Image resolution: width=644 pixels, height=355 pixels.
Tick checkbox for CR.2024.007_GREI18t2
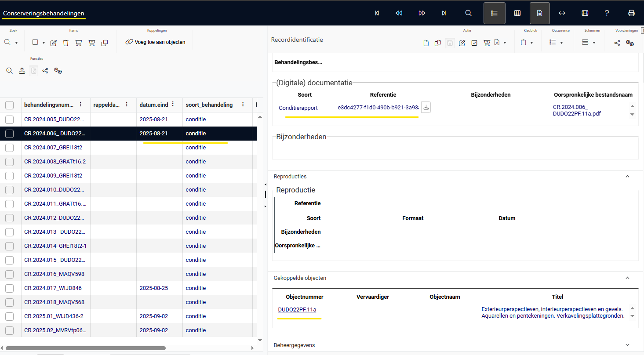[10, 148]
